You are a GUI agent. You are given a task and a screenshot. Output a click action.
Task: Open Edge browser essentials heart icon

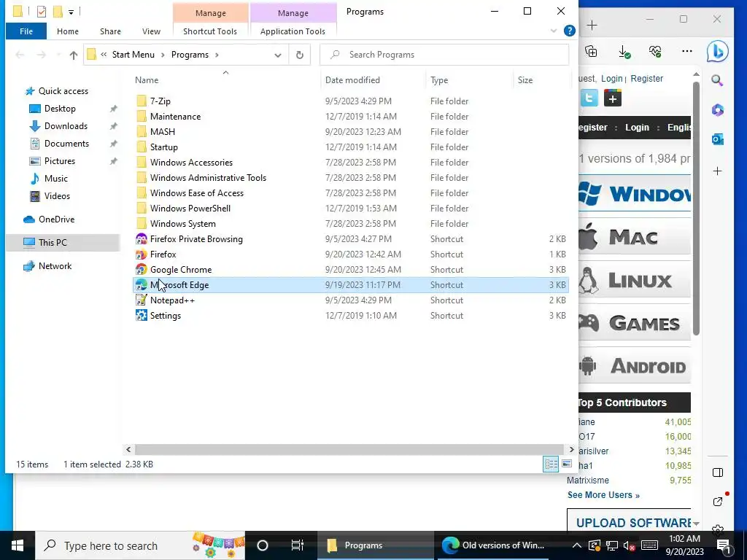[656, 51]
